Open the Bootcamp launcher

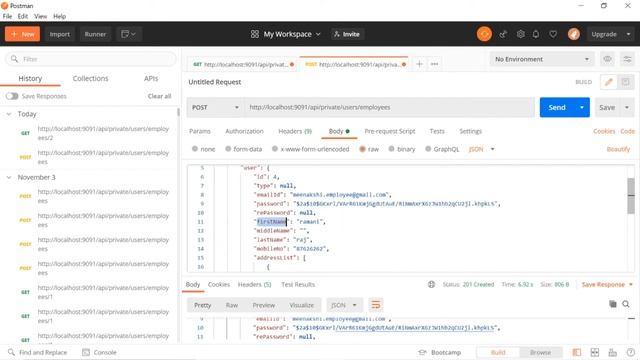point(440,352)
